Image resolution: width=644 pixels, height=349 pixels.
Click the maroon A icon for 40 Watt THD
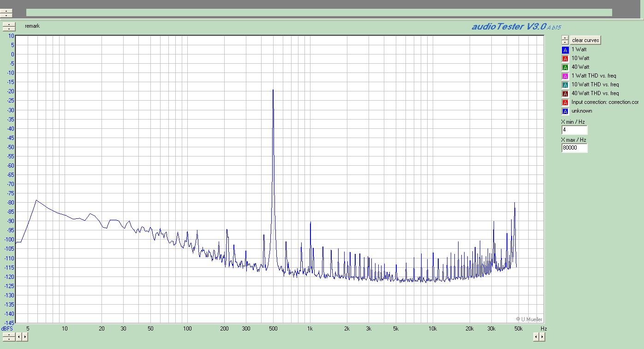pyautogui.click(x=565, y=93)
